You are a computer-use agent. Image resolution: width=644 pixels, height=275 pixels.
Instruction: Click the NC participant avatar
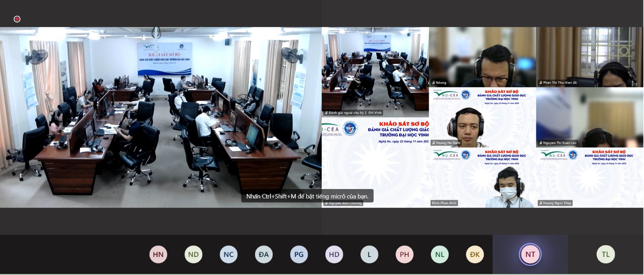pos(228,254)
